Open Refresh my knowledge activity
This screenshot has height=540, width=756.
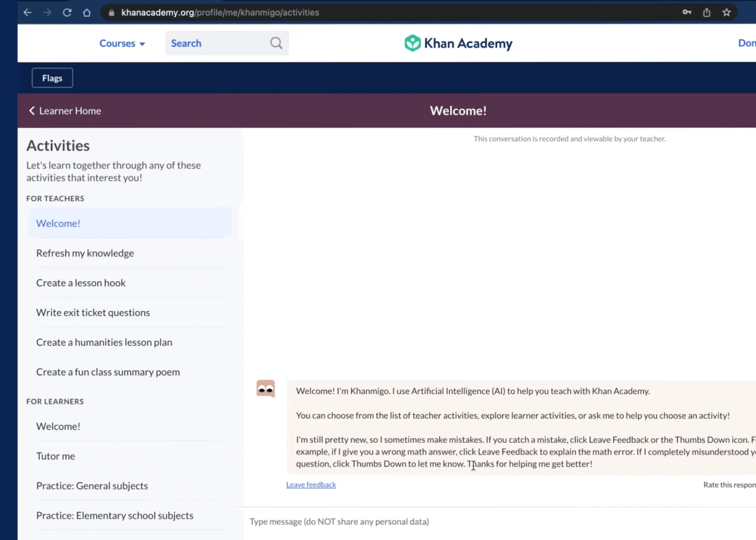(130, 253)
